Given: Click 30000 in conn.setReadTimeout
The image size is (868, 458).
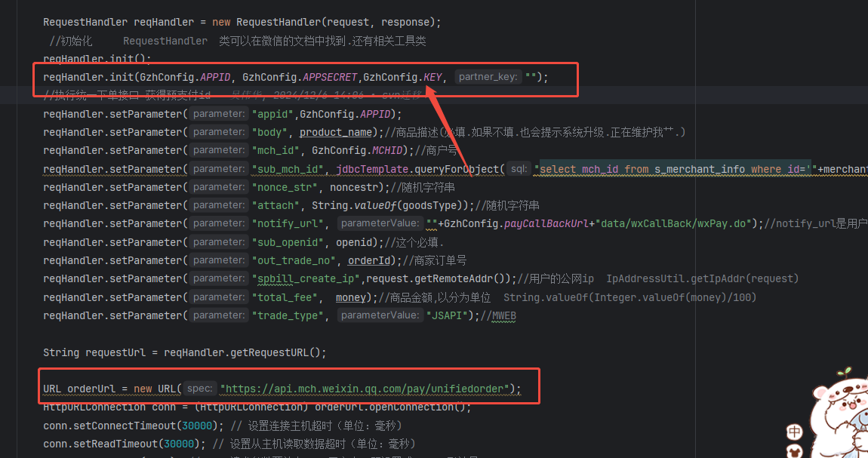Looking at the screenshot, I should click(x=179, y=444).
